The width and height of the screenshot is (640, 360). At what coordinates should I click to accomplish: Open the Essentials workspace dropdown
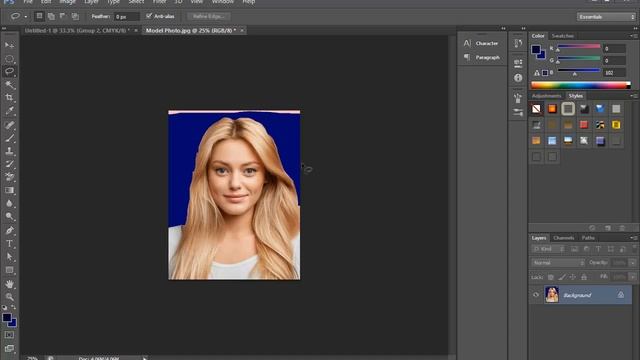(x=607, y=17)
